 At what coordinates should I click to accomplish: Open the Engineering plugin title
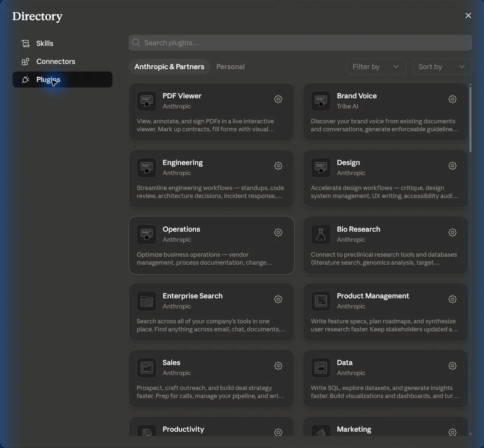point(183,163)
